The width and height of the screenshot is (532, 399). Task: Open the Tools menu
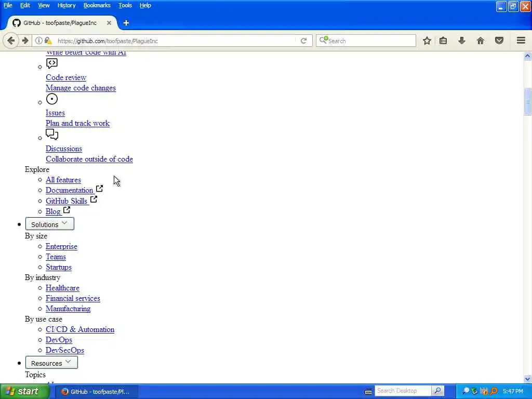click(x=125, y=5)
